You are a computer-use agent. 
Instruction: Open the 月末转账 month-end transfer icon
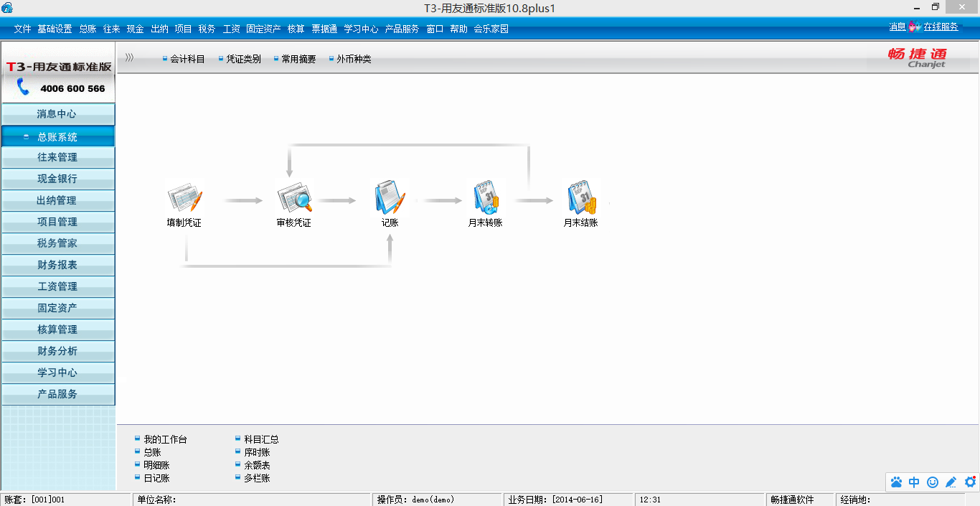pos(486,197)
